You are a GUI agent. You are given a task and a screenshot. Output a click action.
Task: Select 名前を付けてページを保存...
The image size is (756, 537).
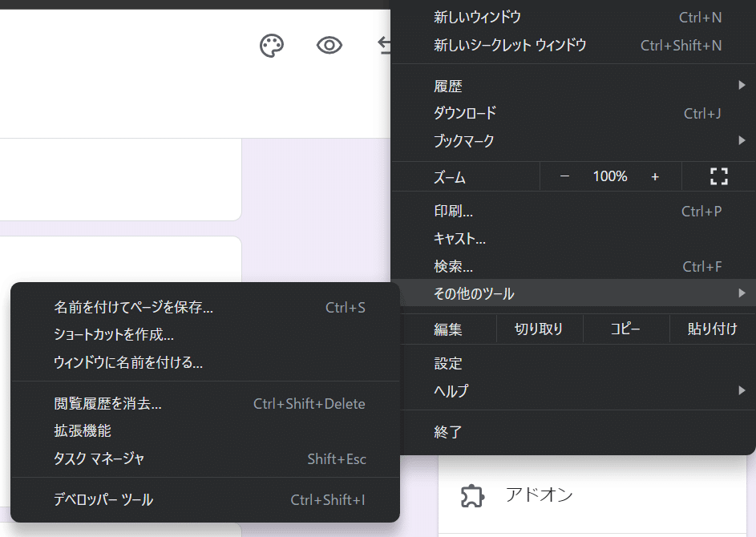click(205, 307)
